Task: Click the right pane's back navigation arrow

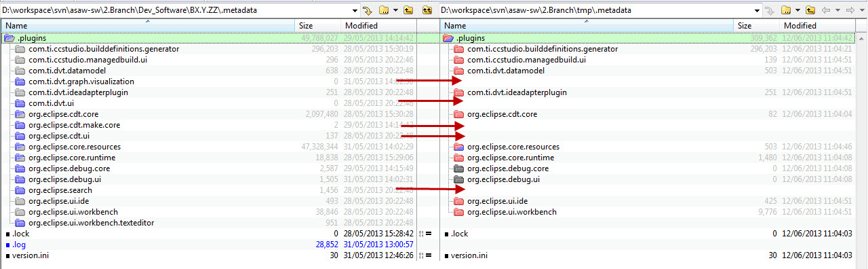Action: (825, 10)
